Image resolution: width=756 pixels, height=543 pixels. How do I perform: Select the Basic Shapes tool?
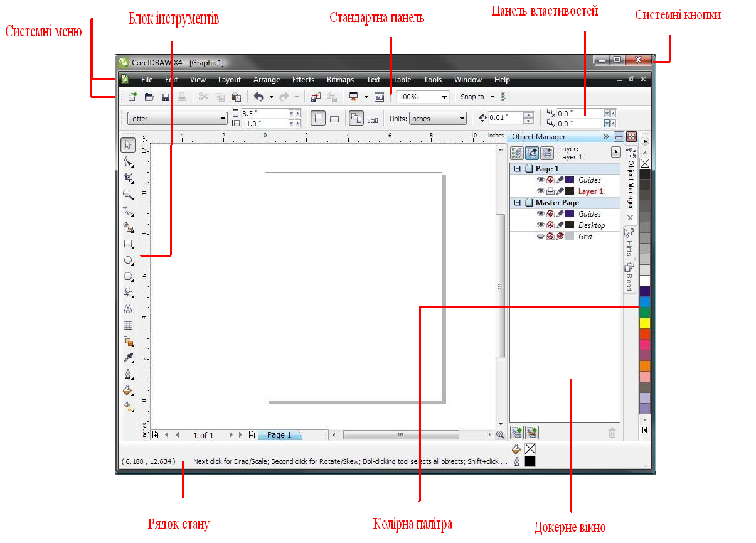pos(128,293)
